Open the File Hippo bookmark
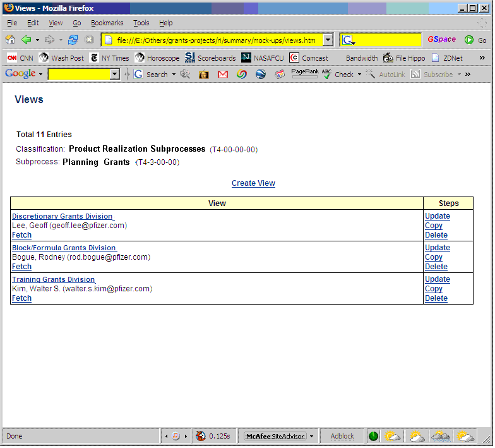Viewport: 495px width, 448px height. coord(404,58)
